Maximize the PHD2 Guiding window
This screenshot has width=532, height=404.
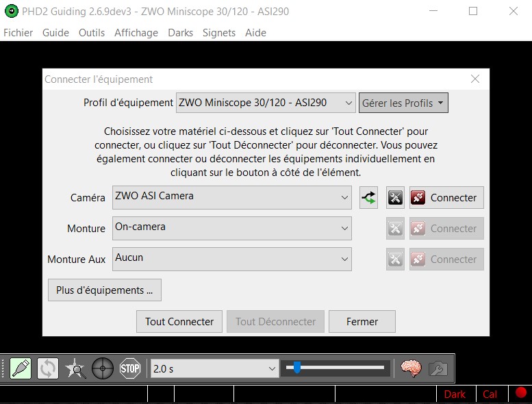click(x=473, y=11)
